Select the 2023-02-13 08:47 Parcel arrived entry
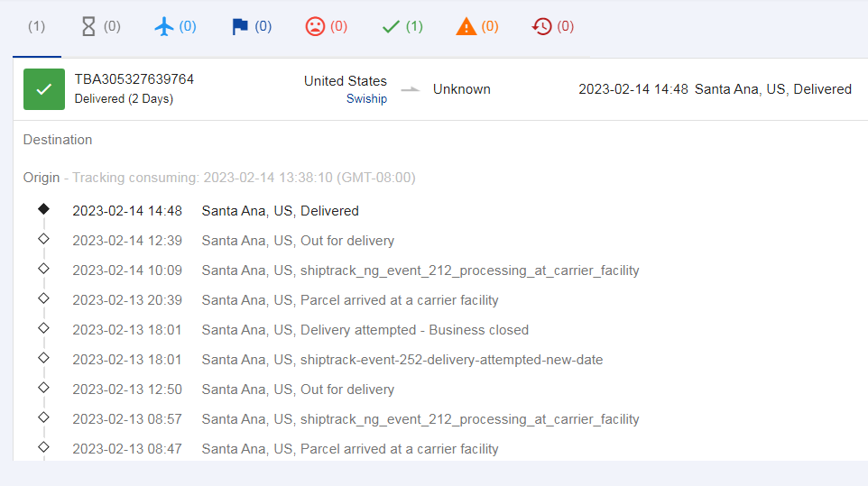Screen dimensions: 868x486 tap(286, 449)
